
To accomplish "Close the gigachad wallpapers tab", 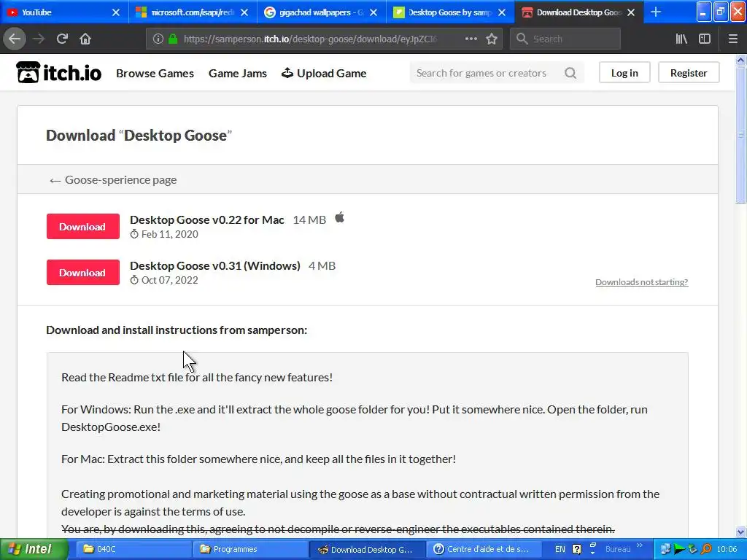I will click(x=373, y=12).
